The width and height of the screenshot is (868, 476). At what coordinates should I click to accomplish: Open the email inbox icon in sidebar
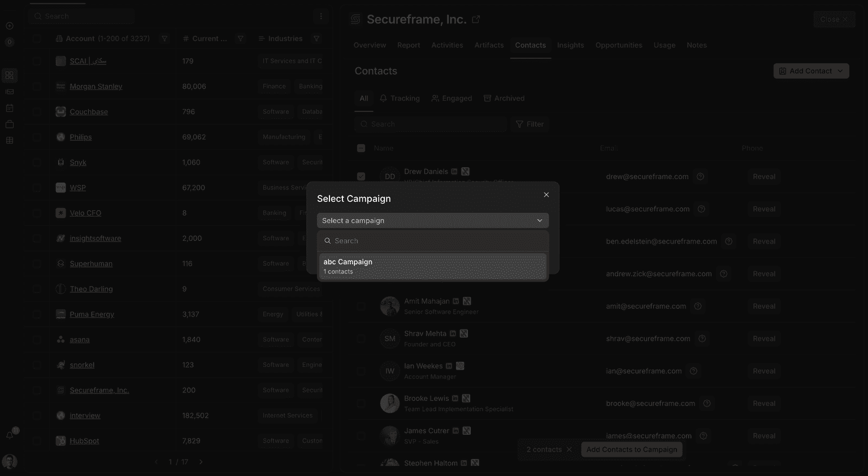10,91
